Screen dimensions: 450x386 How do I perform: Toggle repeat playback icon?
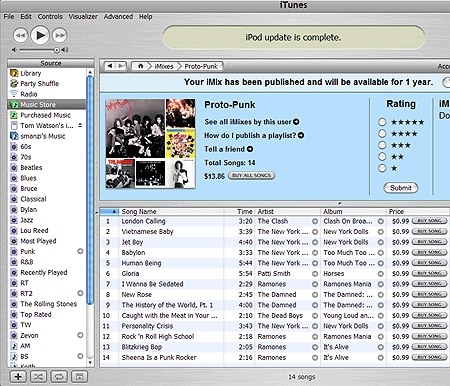pos(59,377)
